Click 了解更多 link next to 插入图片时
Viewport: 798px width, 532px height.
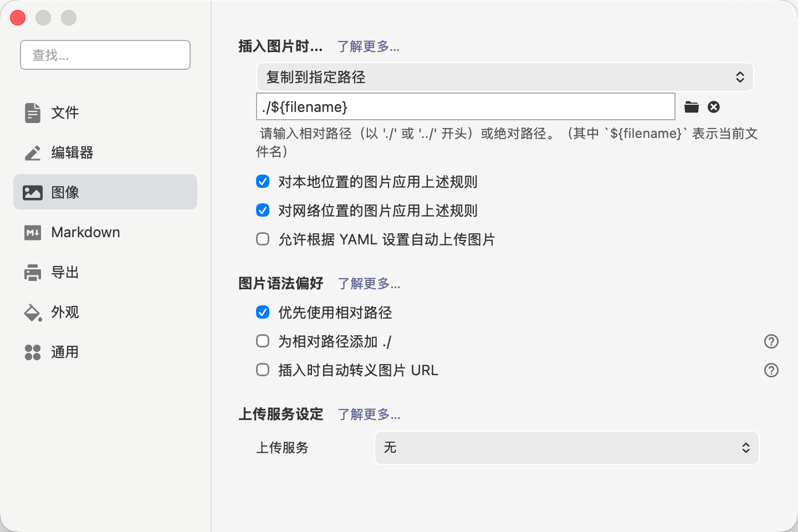click(368, 47)
